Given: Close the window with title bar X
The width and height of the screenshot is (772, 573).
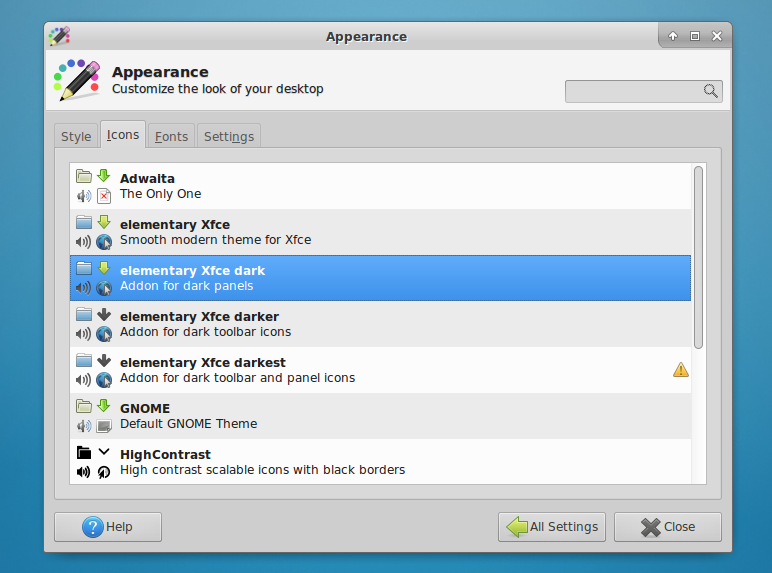Looking at the screenshot, I should pos(717,36).
